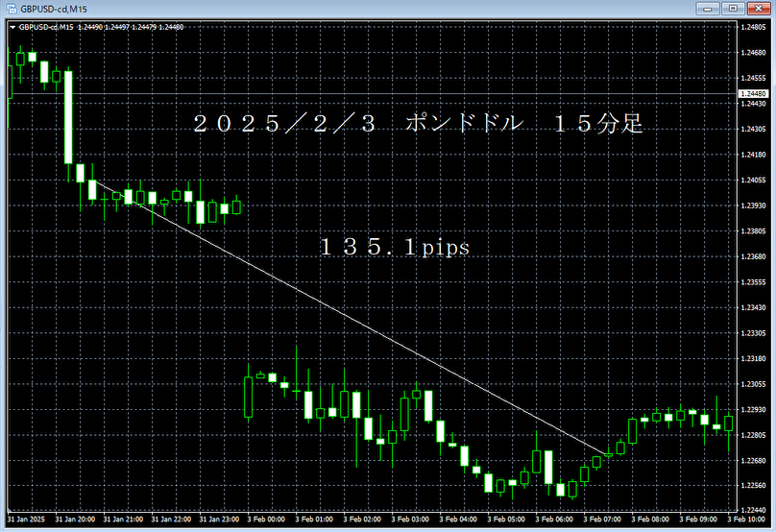The height and width of the screenshot is (532, 776).
Task: Open the one-click trading triangle beside GBPUSD-cd,M15
Action: point(12,27)
